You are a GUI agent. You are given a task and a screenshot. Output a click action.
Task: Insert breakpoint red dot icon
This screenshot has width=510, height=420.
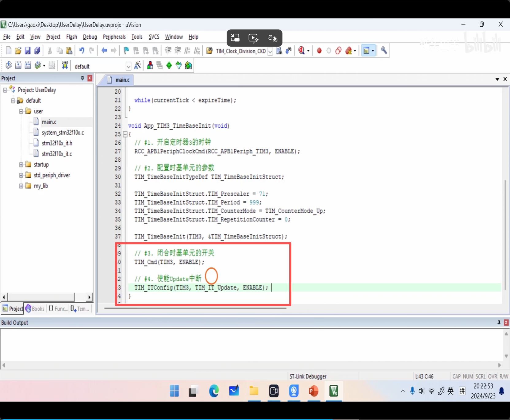pyautogui.click(x=319, y=51)
